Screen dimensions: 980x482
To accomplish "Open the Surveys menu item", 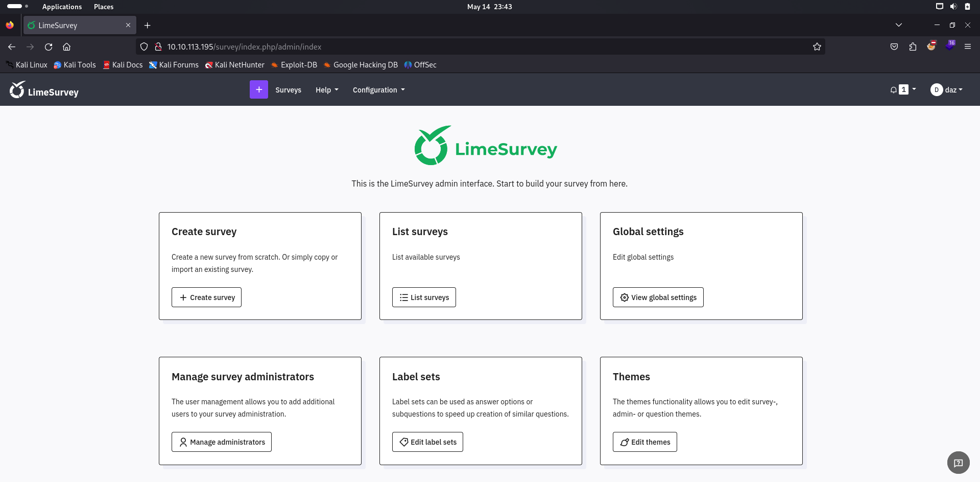I will (x=288, y=90).
